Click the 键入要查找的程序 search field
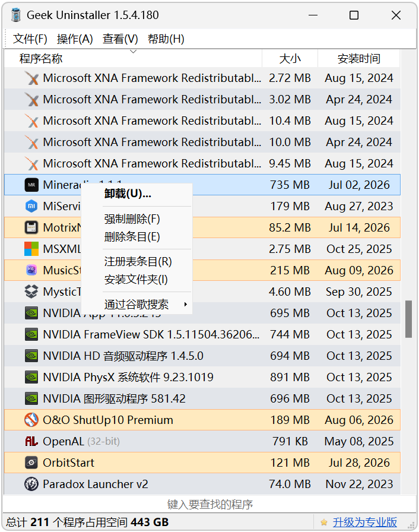The image size is (419, 532). [x=209, y=504]
